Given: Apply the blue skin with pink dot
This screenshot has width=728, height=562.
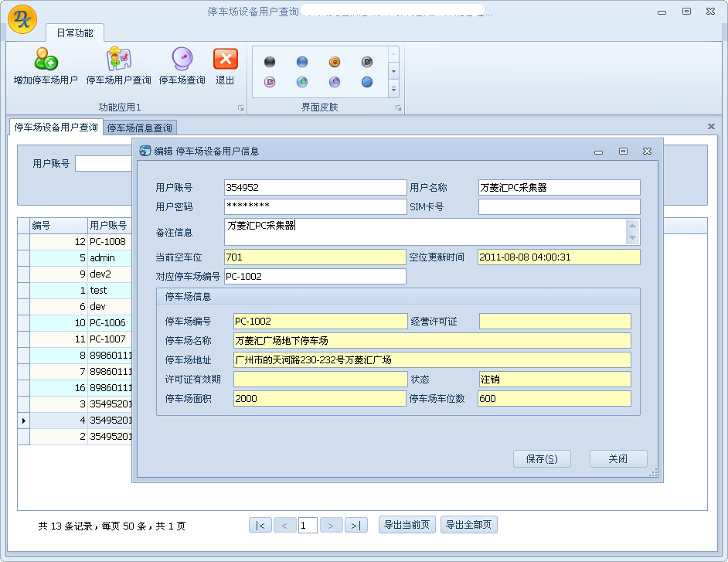Looking at the screenshot, I should (x=335, y=82).
